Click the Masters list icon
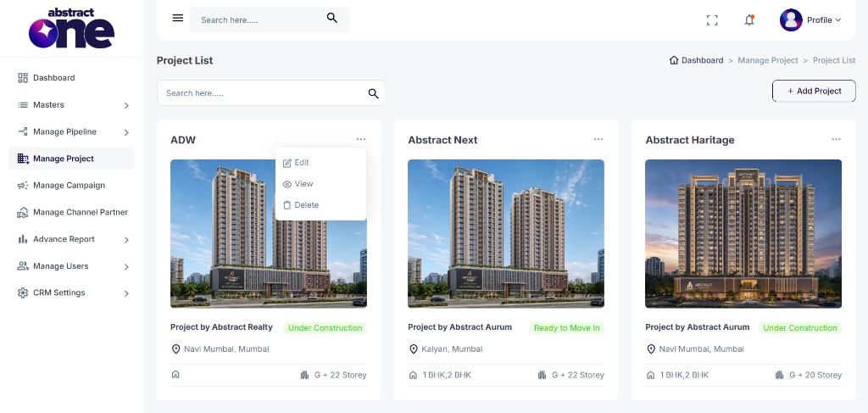868x413 pixels. (x=23, y=104)
